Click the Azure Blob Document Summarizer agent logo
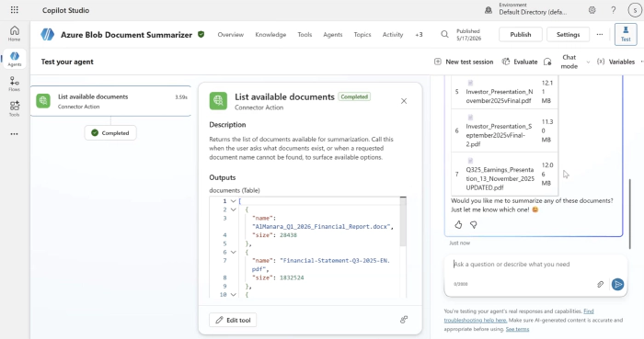 pos(48,34)
